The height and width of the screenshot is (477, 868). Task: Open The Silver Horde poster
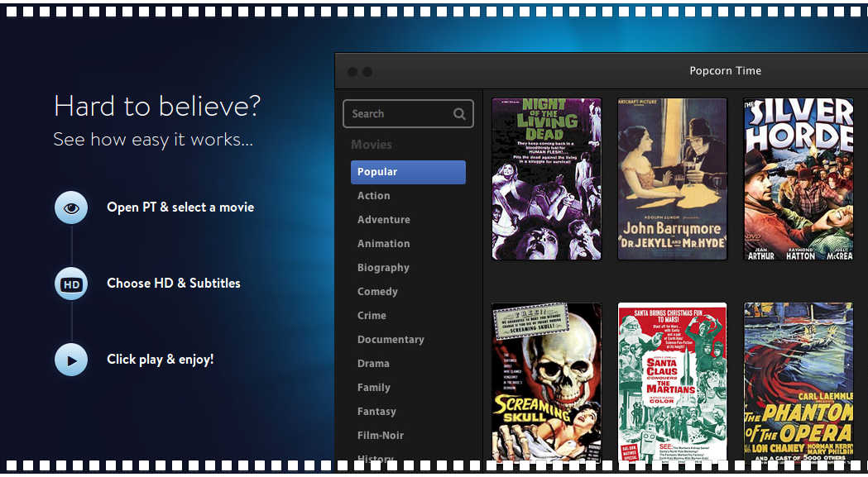(x=798, y=179)
